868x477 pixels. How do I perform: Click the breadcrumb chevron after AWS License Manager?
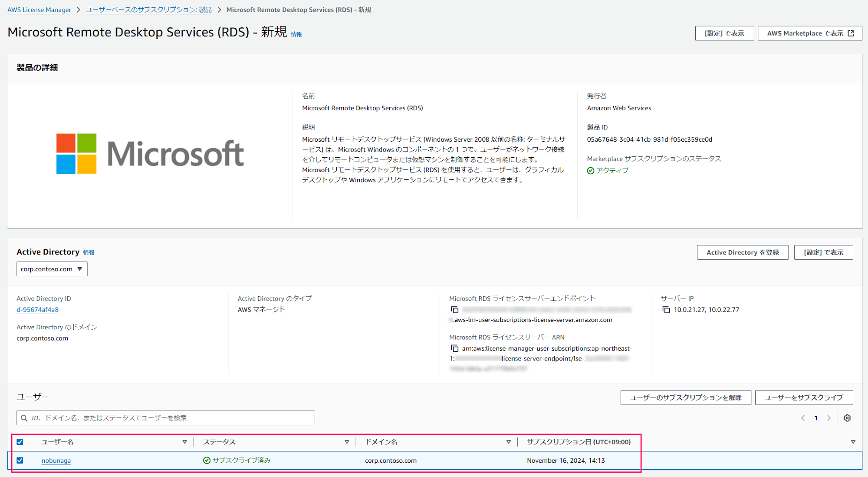(79, 10)
